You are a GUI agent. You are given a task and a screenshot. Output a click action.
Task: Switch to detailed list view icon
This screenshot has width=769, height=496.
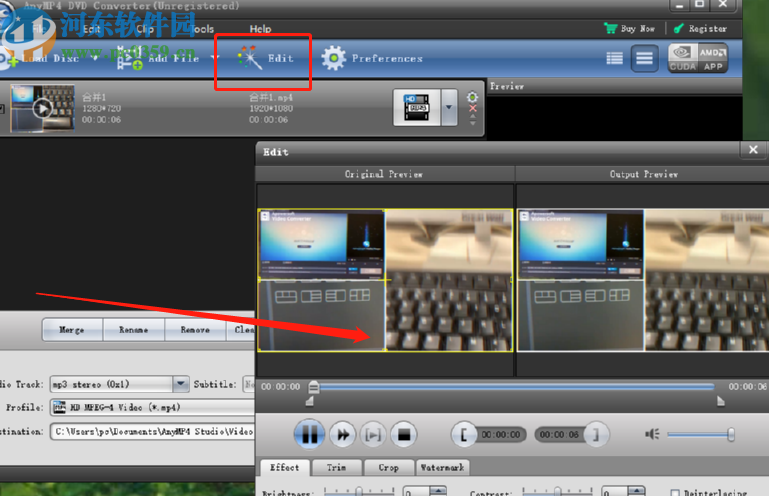615,58
